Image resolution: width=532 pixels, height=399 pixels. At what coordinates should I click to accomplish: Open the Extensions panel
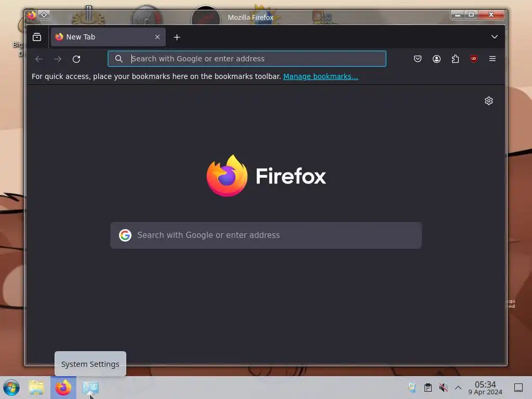click(x=455, y=59)
